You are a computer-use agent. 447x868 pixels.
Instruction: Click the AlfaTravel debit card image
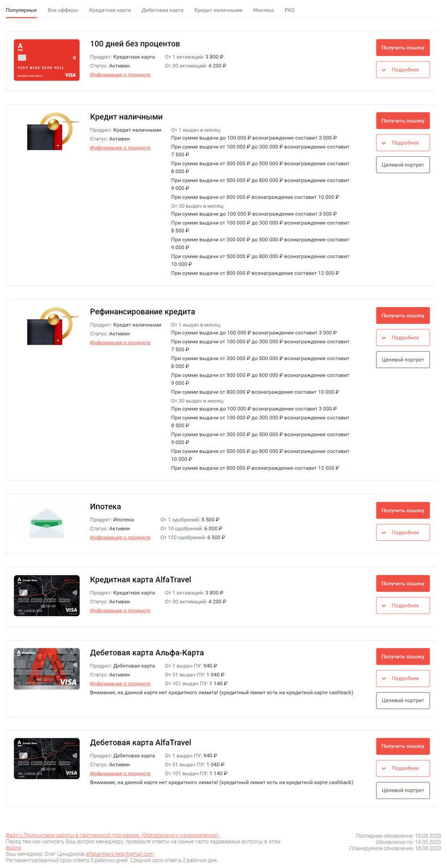point(47,758)
